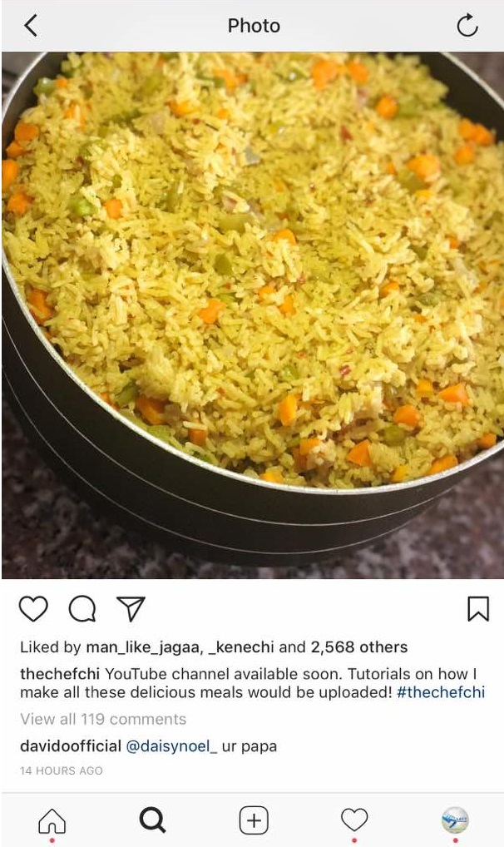Open activity heart tab in bottom bar
Image resolution: width=504 pixels, height=847 pixels.
tap(354, 820)
